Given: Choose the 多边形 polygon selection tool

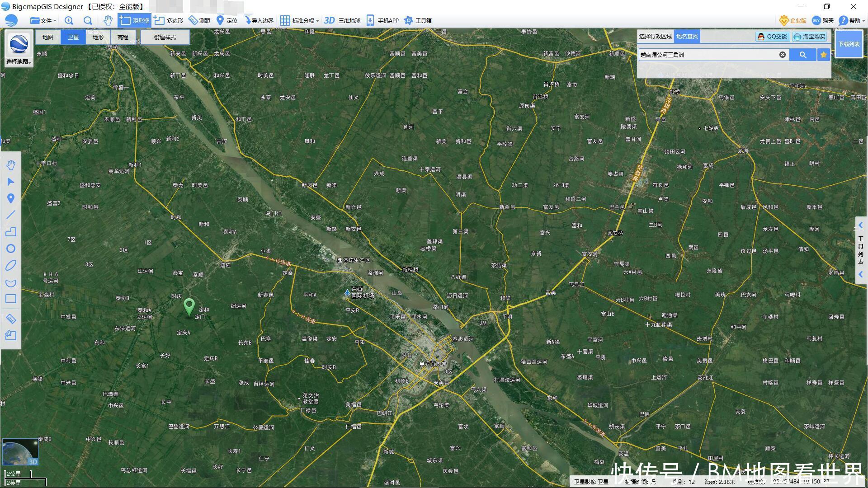Looking at the screenshot, I should 169,20.
